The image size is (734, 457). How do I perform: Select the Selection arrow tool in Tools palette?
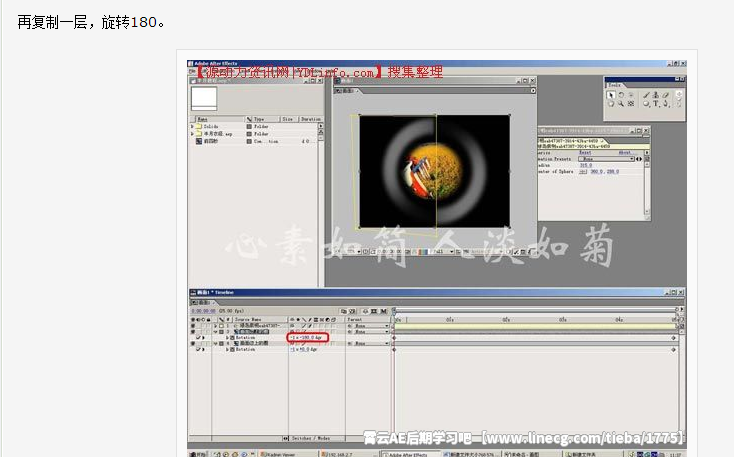pos(611,95)
